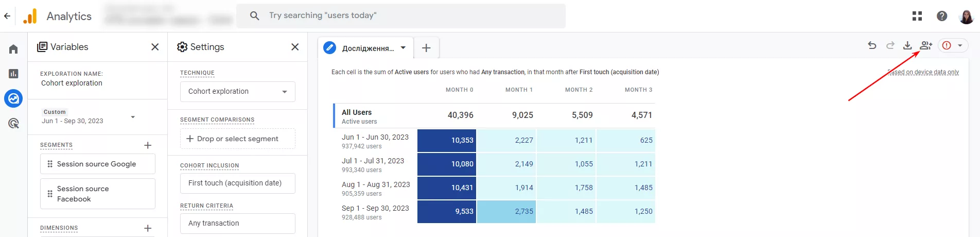Close the Variables panel
The image size is (980, 237).
coord(155,47)
